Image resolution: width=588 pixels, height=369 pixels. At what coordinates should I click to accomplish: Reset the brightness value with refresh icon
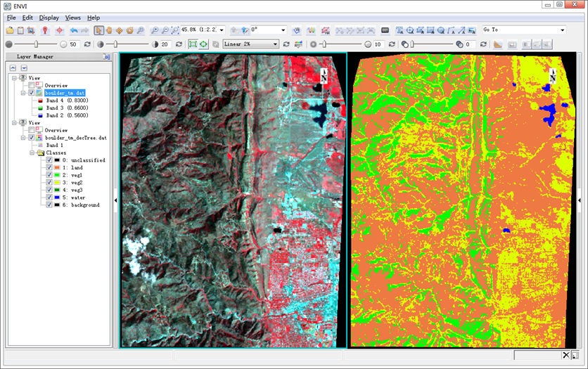[x=87, y=44]
